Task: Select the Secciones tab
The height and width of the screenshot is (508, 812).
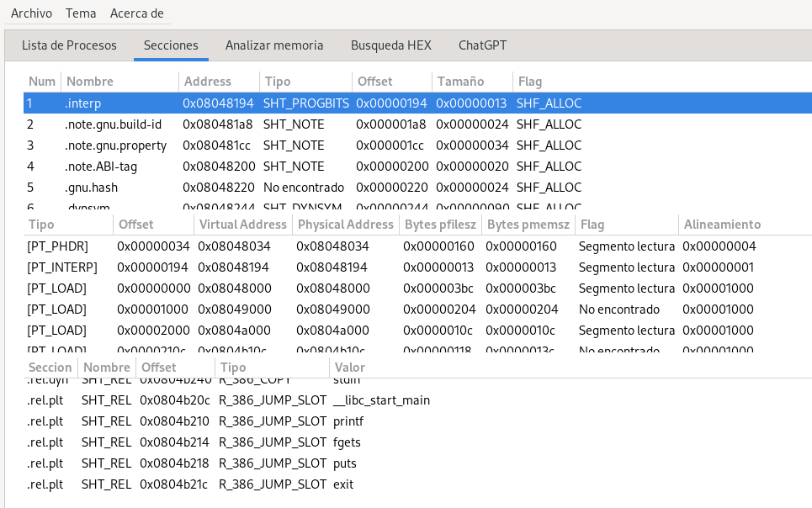Action: click(x=171, y=45)
